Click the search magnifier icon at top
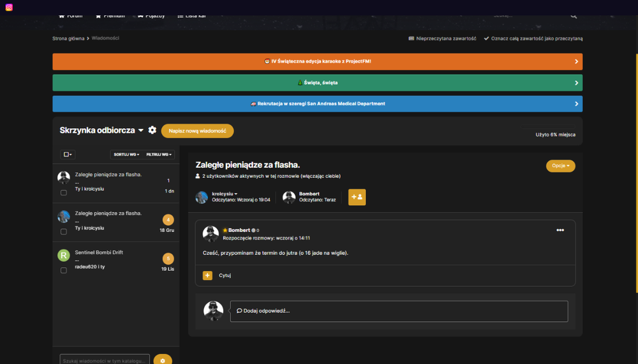 pos(574,16)
